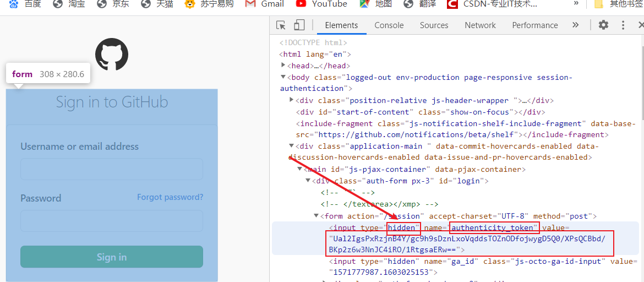Screen dimensions: 644x282
Task: Open the Sources tab
Action: pos(434,25)
